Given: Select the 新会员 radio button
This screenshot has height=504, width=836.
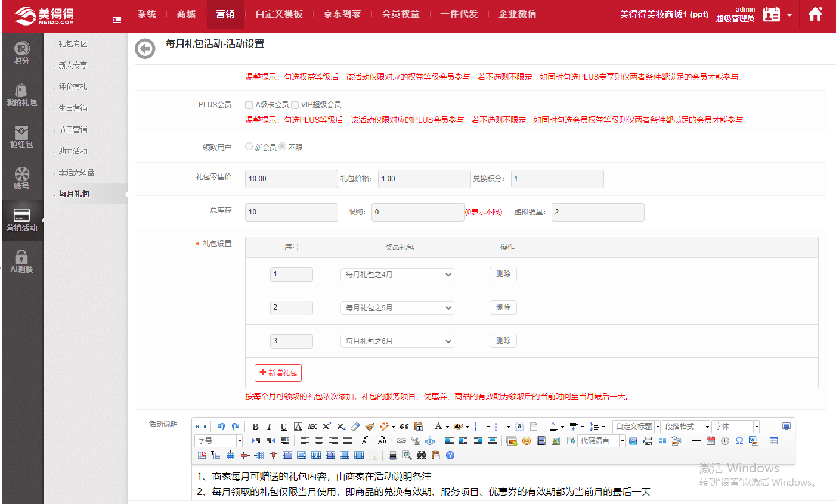Looking at the screenshot, I should (x=249, y=147).
